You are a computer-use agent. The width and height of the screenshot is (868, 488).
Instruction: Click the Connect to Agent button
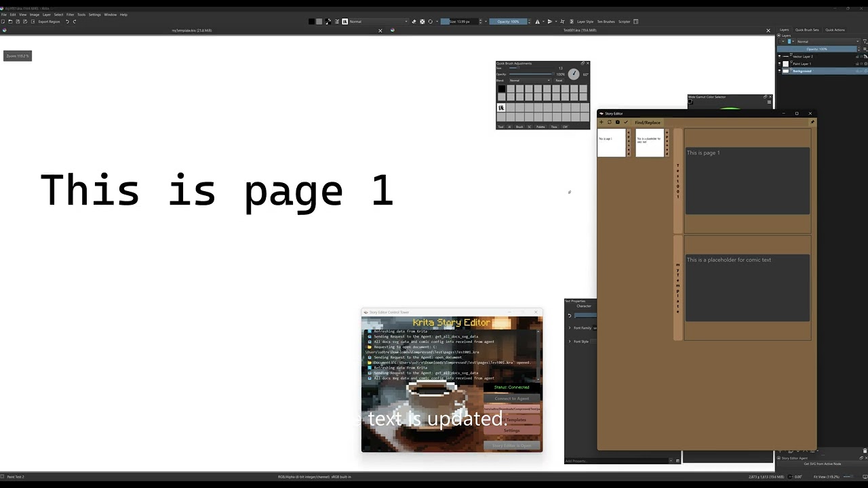(512, 399)
